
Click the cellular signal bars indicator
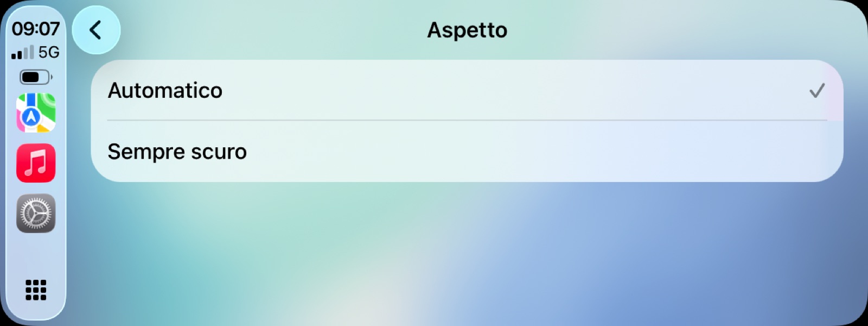23,52
